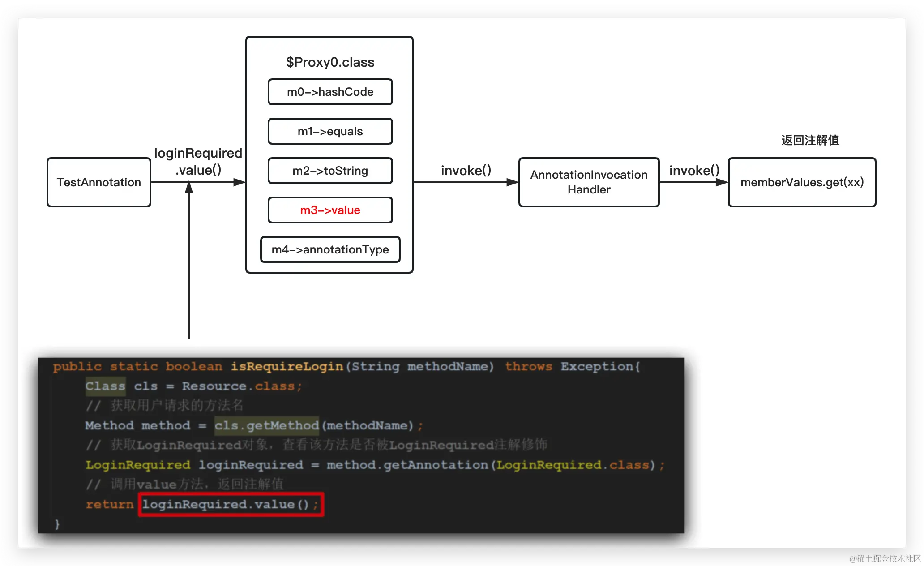Viewport: 924px width, 566px height.
Task: Click the return keyword in code
Action: point(110,505)
